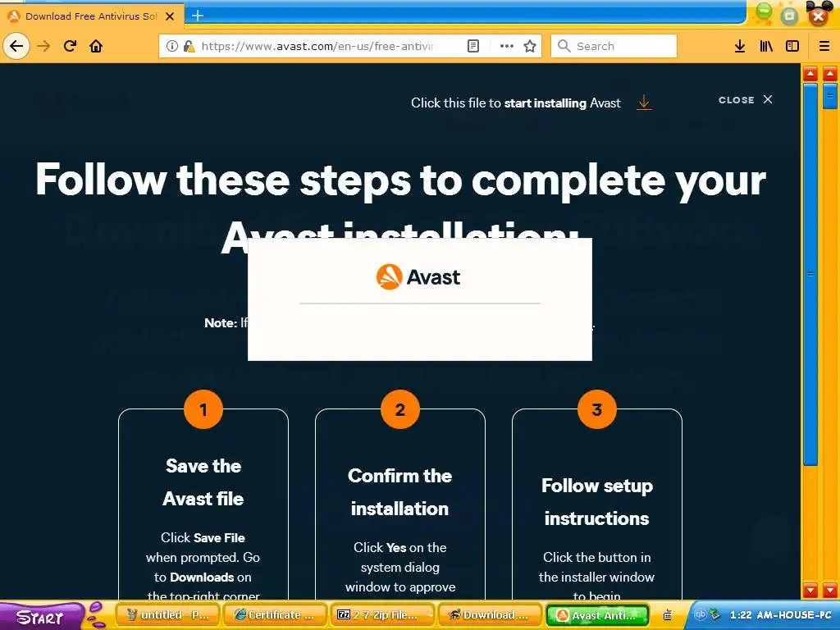Switch to Avast Antivirus taskbar button

(x=597, y=615)
